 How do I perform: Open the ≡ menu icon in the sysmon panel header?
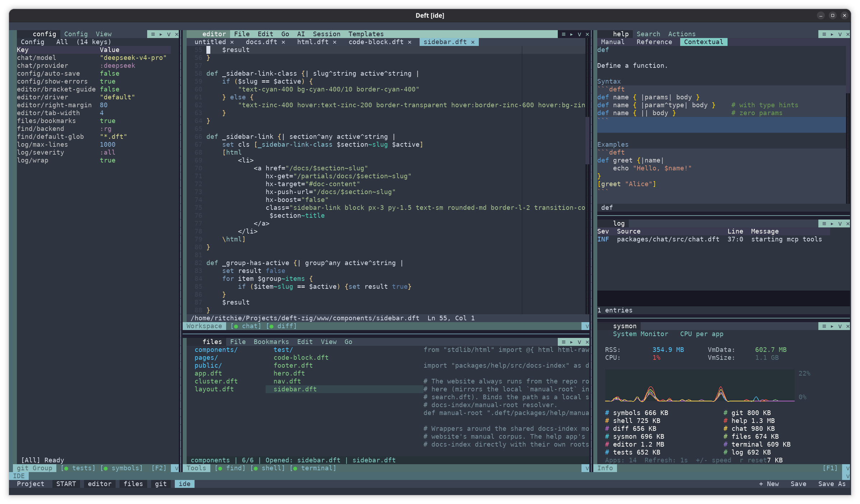coord(824,326)
